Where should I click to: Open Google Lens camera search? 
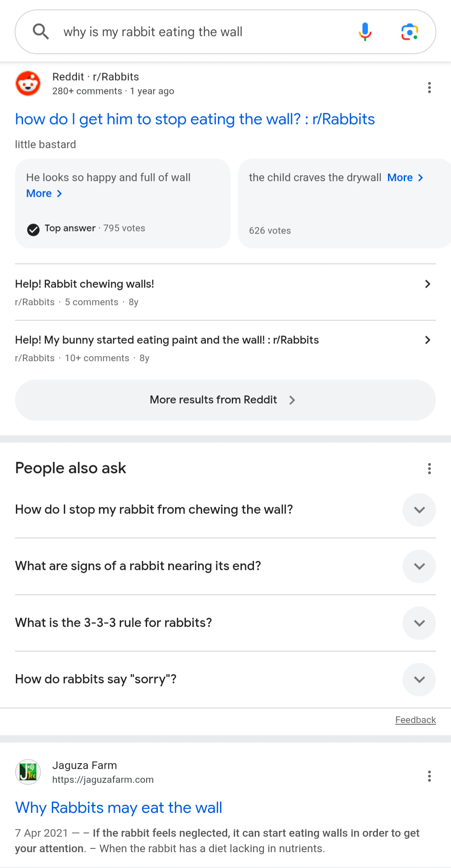tap(410, 32)
